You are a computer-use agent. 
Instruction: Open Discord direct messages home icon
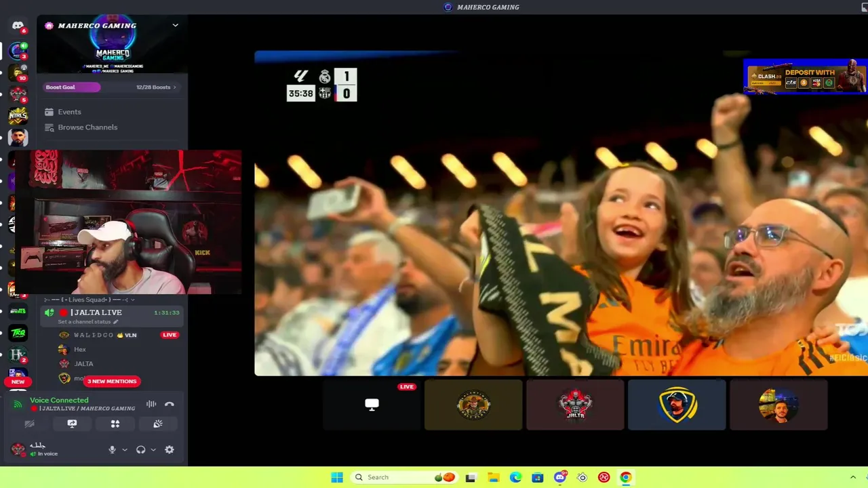click(x=18, y=26)
